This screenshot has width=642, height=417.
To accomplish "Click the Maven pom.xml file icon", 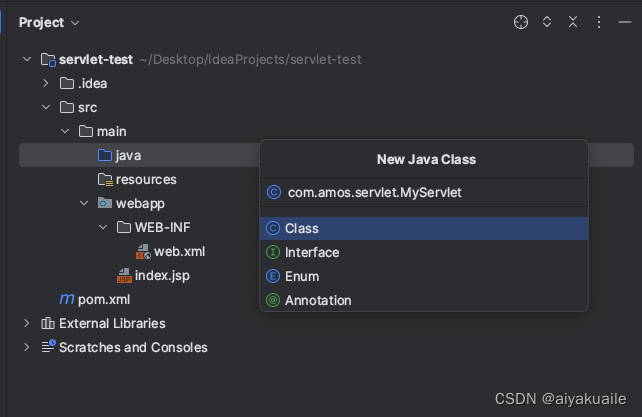I will (x=67, y=299).
